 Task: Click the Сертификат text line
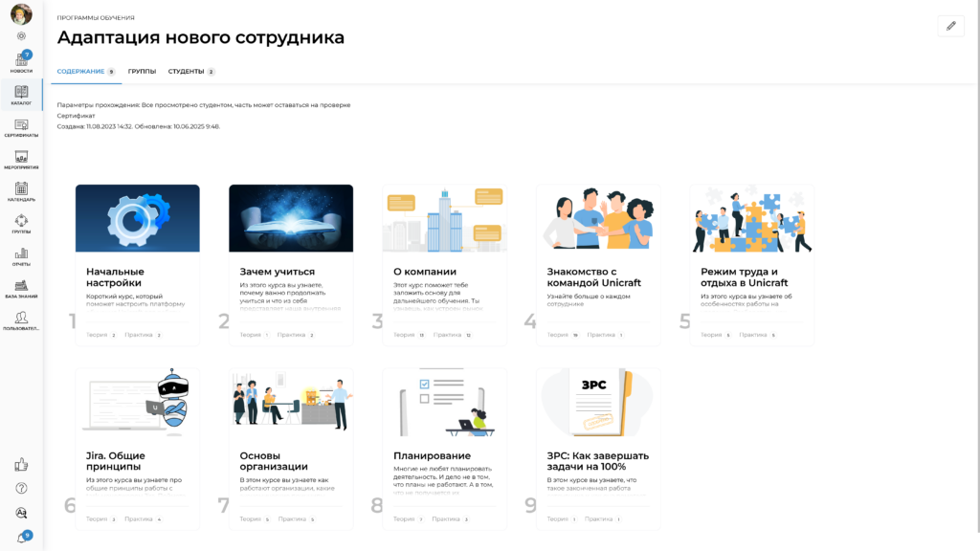tap(77, 116)
